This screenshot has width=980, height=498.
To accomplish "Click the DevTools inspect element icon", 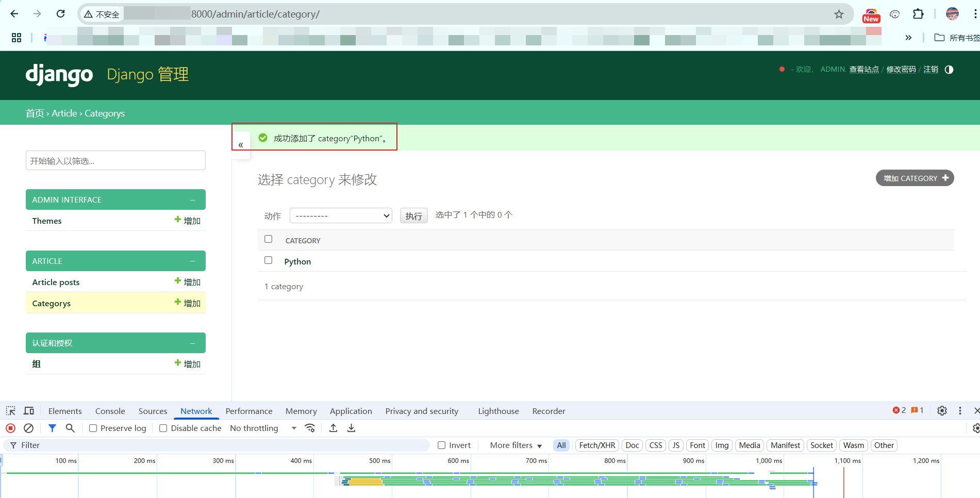I will [x=10, y=411].
